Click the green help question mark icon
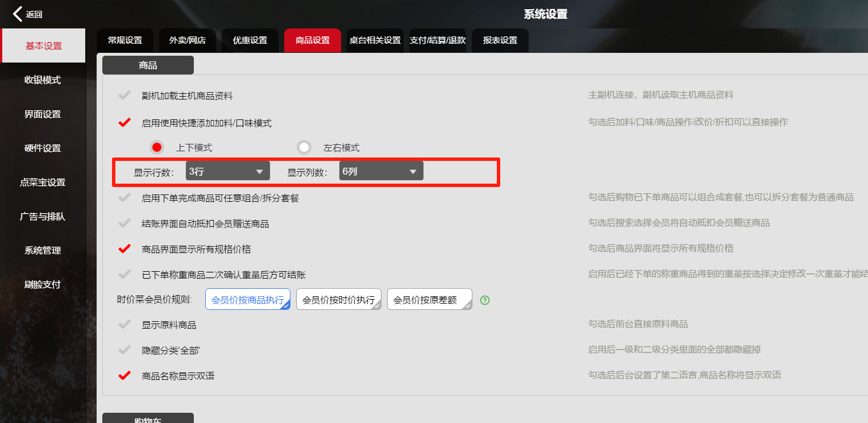 coord(485,300)
